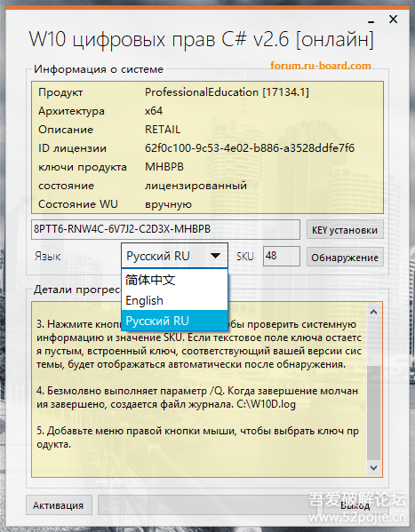Click the SKU label
This screenshot has width=415, height=532.
pos(245,256)
